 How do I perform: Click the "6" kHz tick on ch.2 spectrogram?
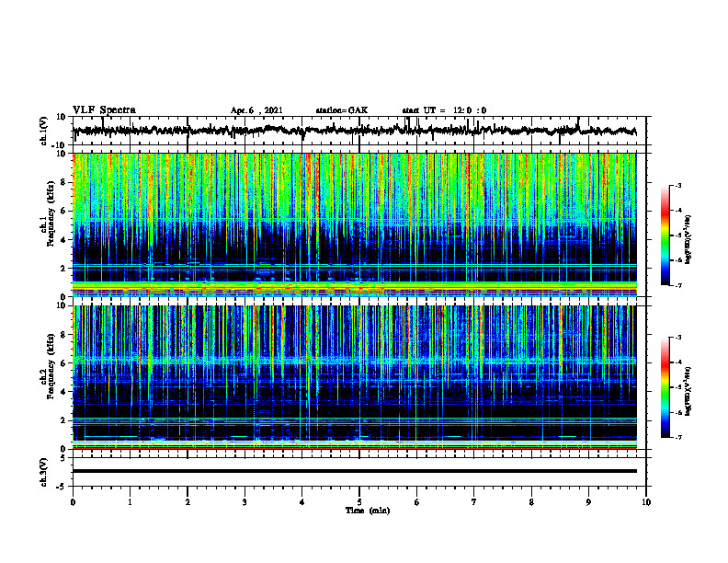[x=63, y=363]
